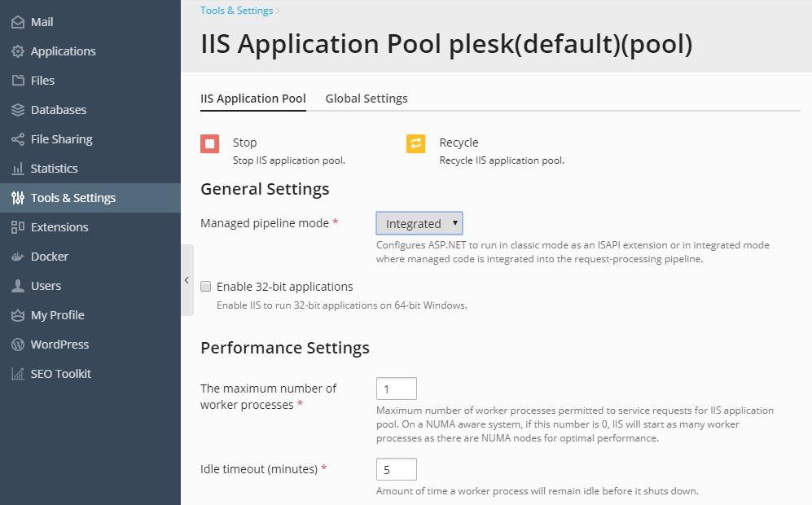812x505 pixels.
Task: Open Mail via its envelope icon
Action: [x=17, y=22]
